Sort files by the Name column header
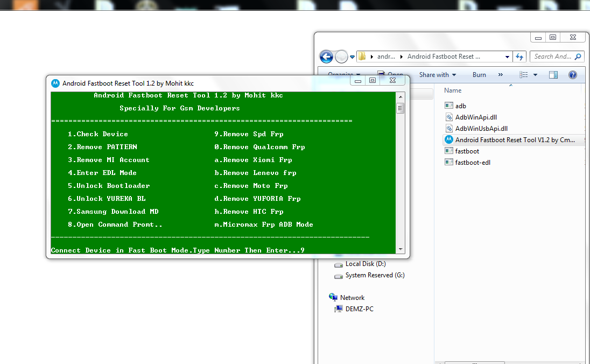Viewport: 590px width, 364px height. (x=453, y=90)
